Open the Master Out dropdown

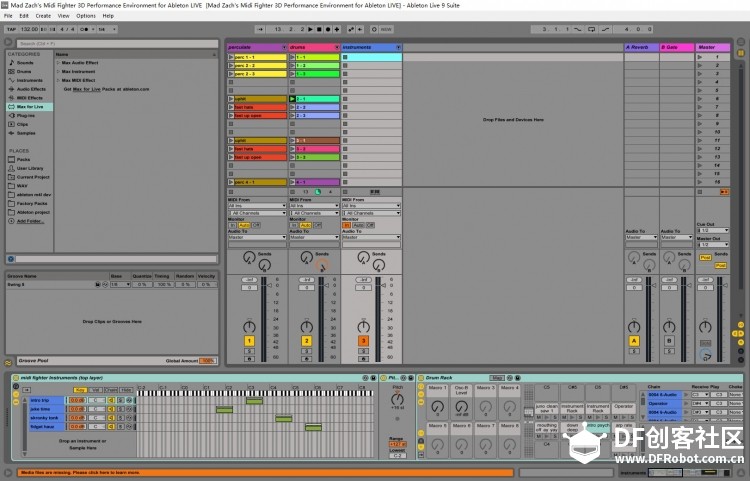pyautogui.click(x=713, y=245)
